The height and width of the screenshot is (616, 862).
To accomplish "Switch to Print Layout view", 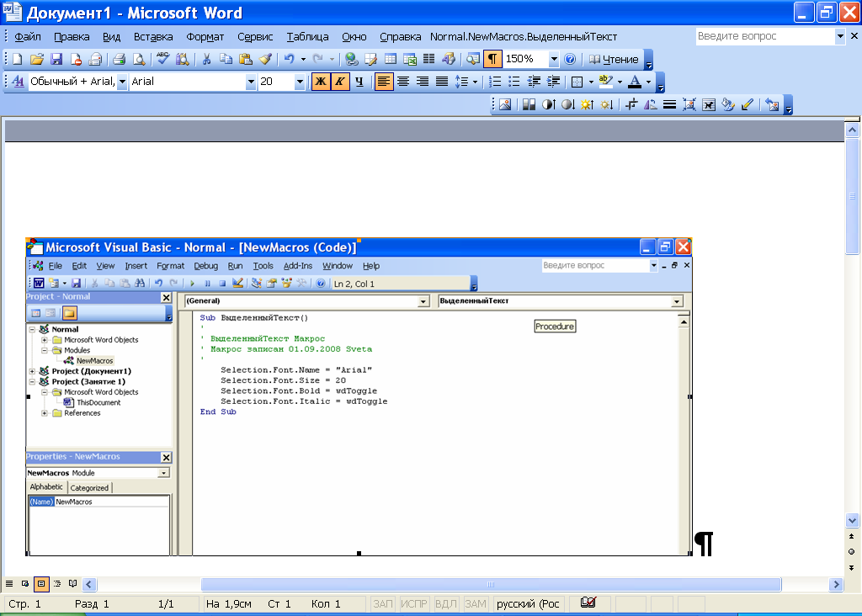I will tap(40, 583).
